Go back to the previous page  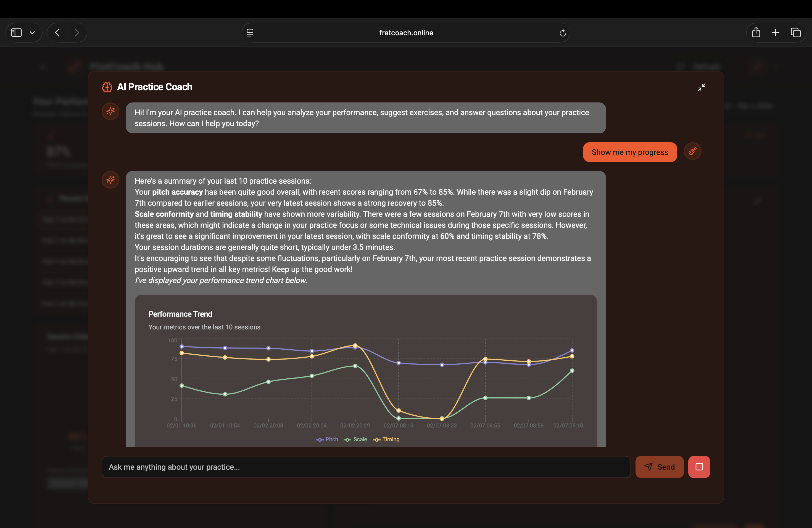(57, 33)
